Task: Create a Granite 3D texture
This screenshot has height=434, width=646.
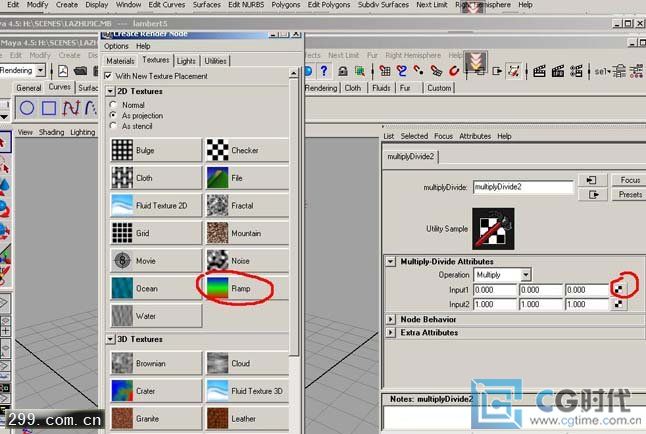Action: click(x=156, y=418)
